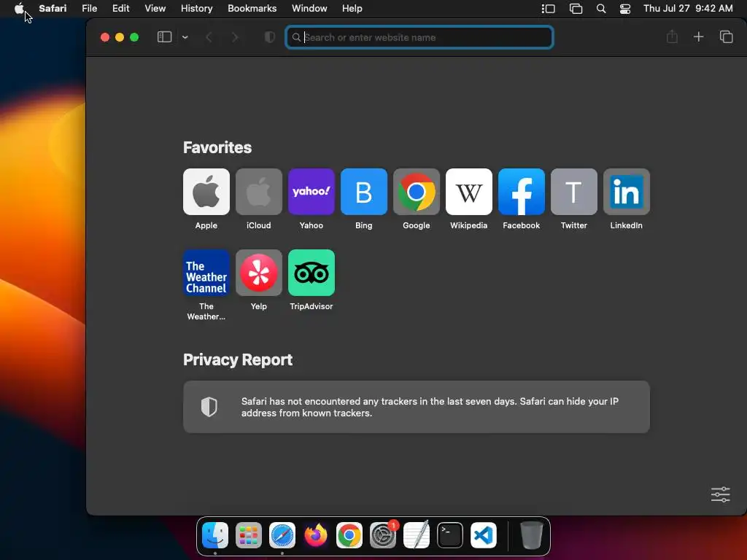Open the LinkedIn favorite
Viewport: 747px width, 560px height.
[627, 192]
